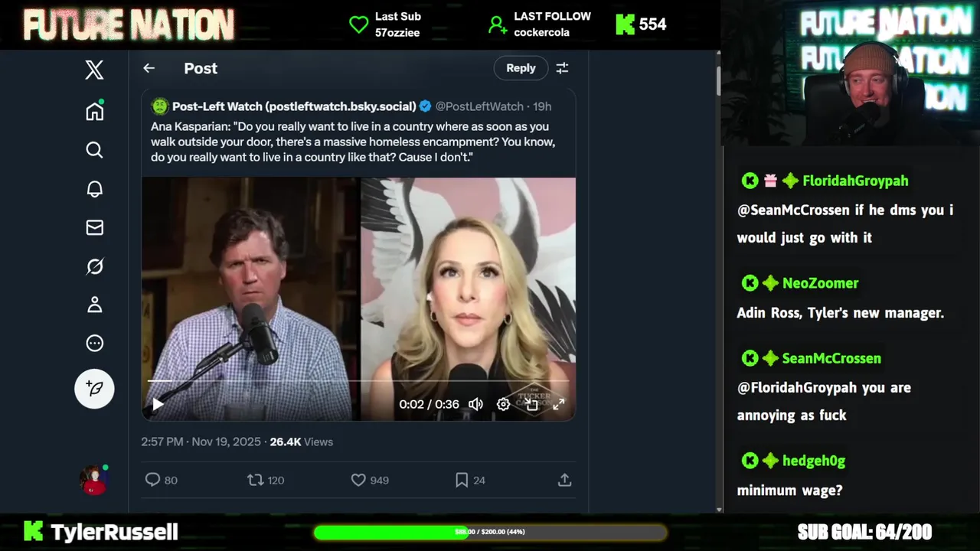Like the post with 949 likes
Viewport: 980px width, 551px height.
[x=370, y=480]
